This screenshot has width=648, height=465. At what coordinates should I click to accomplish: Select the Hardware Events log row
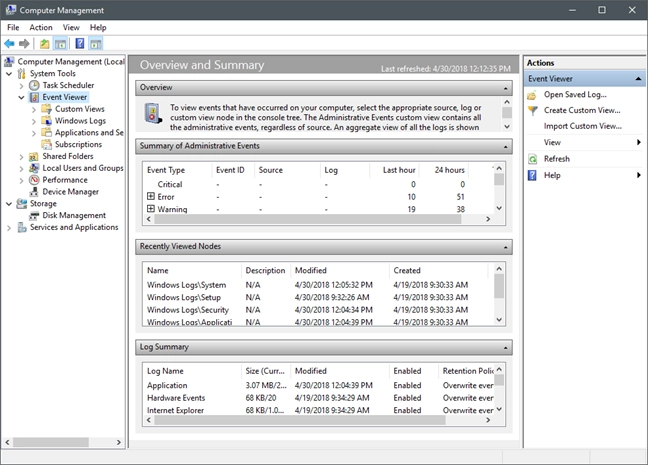point(318,398)
